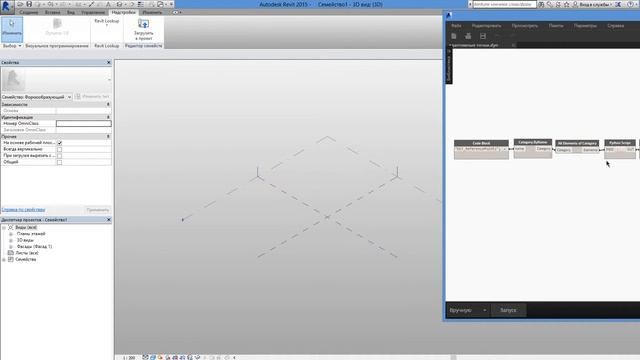Click the binoculars search icon in title bar
The width and height of the screenshot is (640, 360).
541,4
